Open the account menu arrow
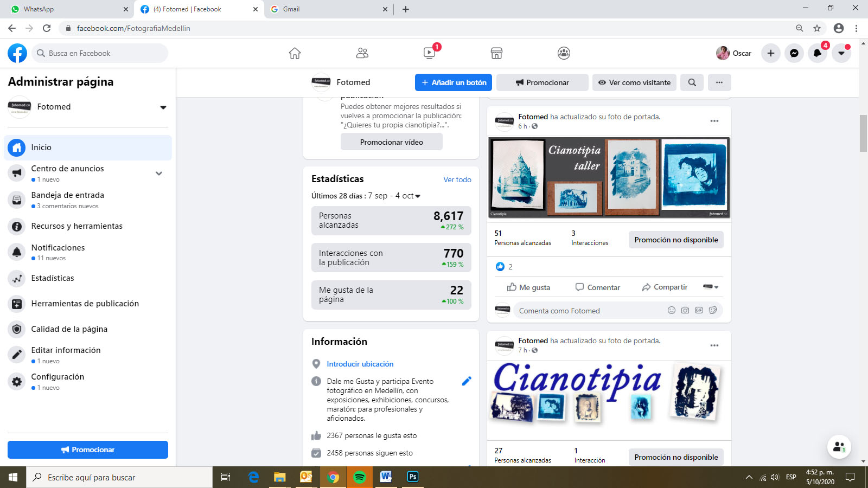The image size is (868, 488). (x=841, y=53)
